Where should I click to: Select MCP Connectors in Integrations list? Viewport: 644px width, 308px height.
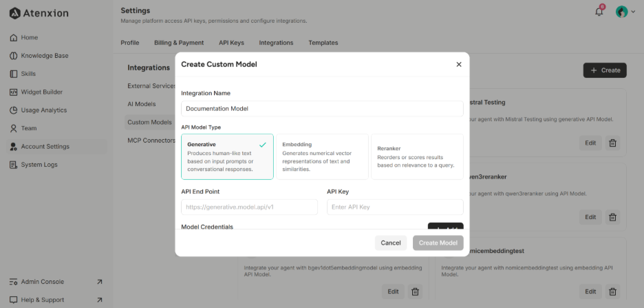[x=151, y=141]
